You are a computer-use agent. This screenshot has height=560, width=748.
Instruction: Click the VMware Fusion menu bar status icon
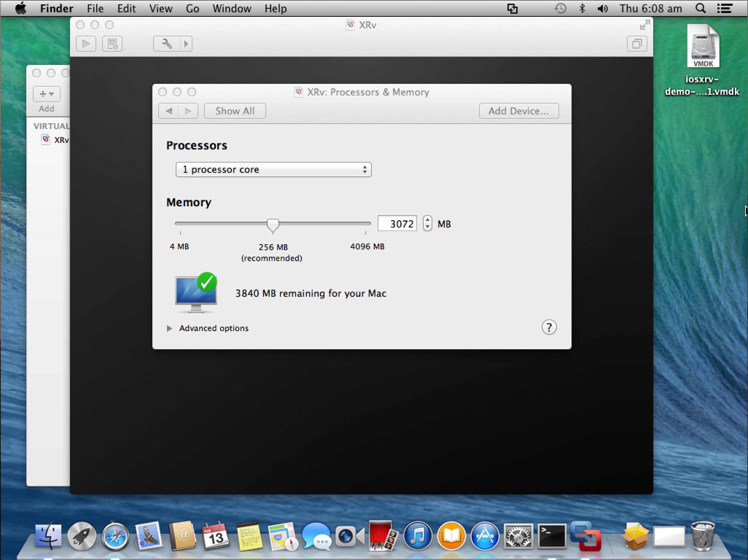513,8
